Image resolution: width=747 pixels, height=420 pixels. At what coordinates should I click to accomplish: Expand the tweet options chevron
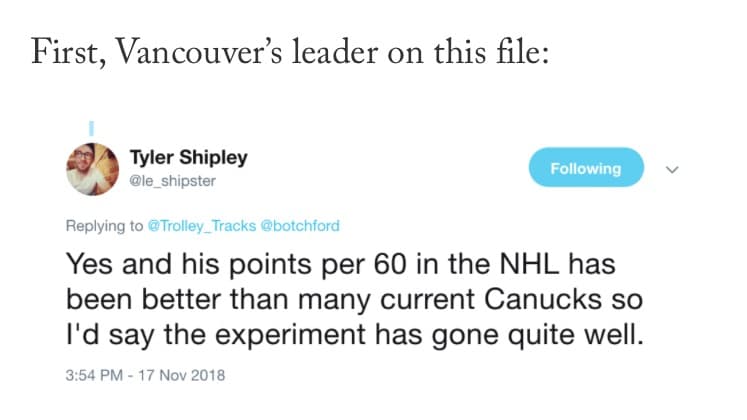coord(671,169)
